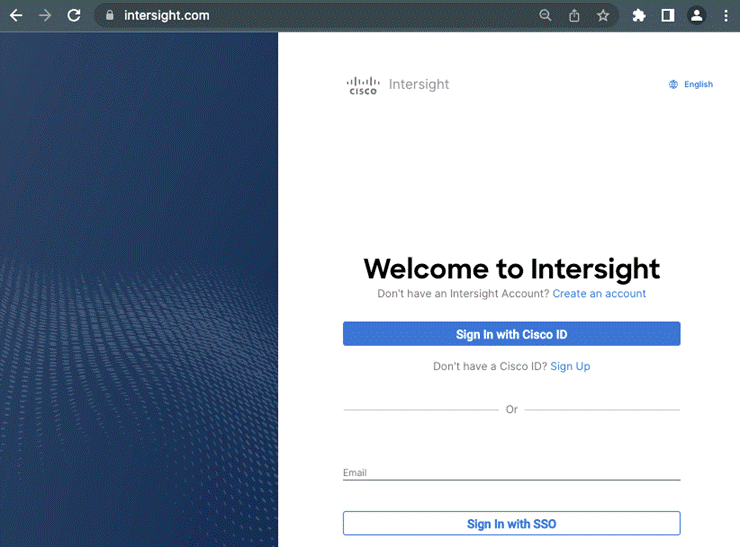Screen dimensions: 740x547
Task: Open the zoom magnifier icon in address bar
Action: point(545,16)
